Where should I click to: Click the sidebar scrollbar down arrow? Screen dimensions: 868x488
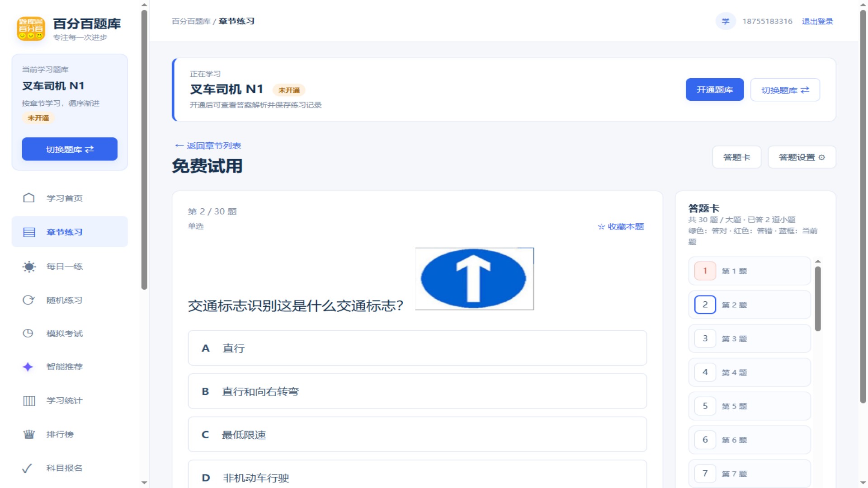pyautogui.click(x=144, y=483)
